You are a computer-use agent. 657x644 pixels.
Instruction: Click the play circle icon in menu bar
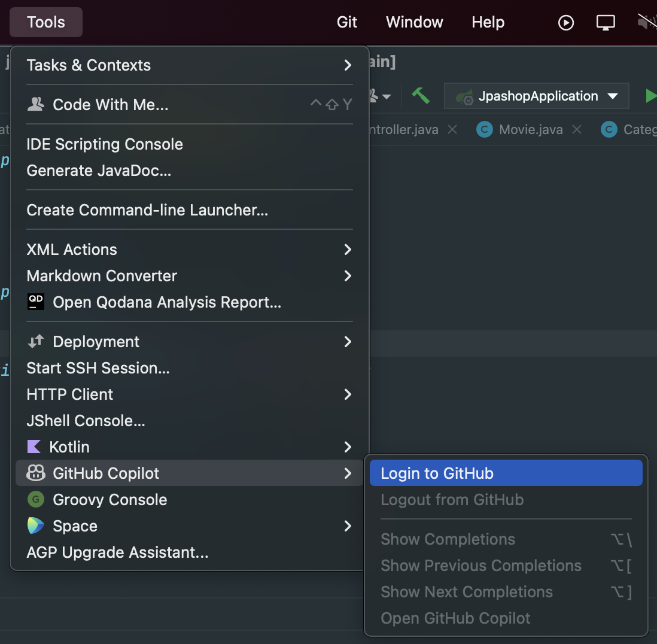[x=565, y=23]
